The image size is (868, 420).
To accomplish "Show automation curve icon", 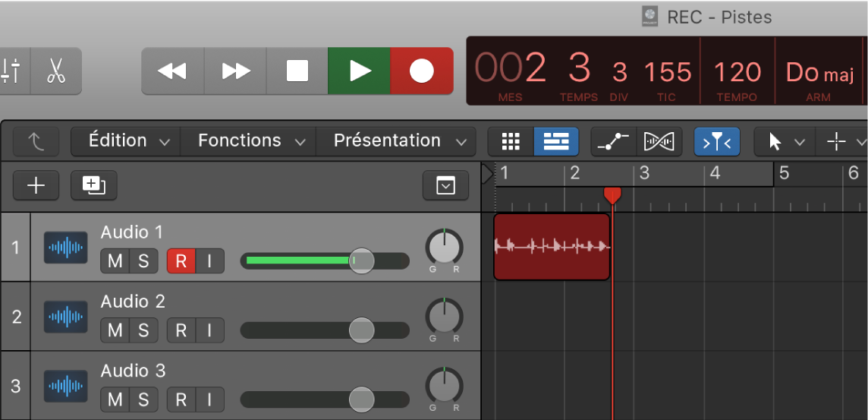I will 613,141.
